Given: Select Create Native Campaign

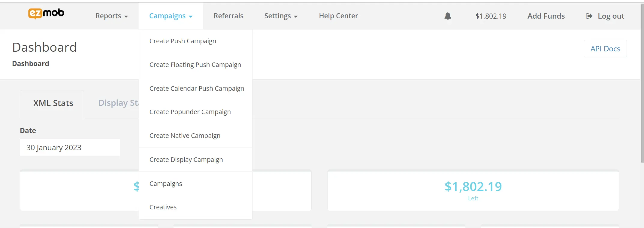Looking at the screenshot, I should (x=185, y=136).
